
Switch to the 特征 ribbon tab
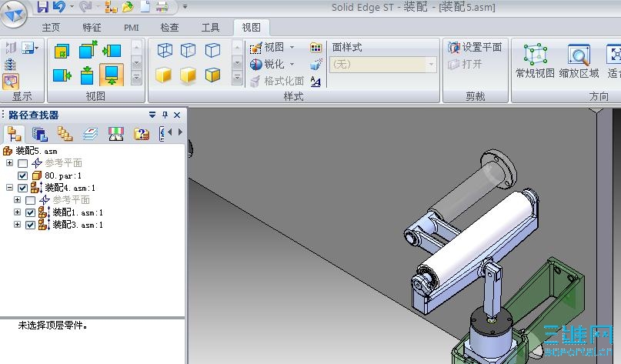[x=92, y=28]
